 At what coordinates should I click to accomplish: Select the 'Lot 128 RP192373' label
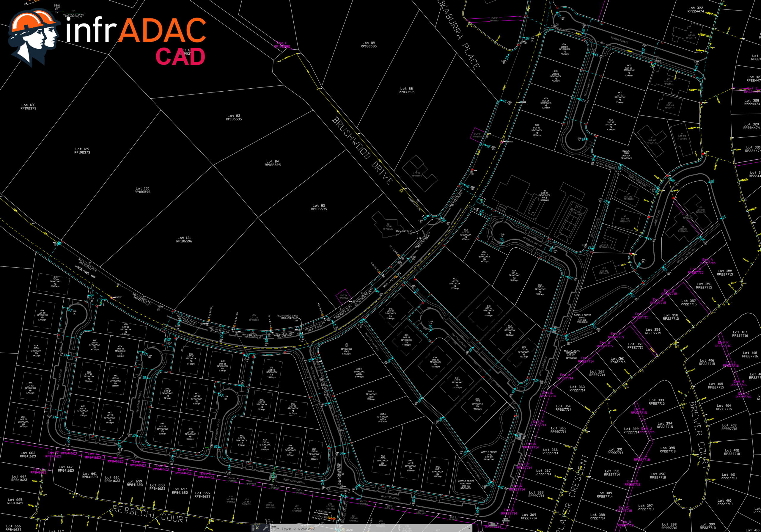(x=28, y=106)
